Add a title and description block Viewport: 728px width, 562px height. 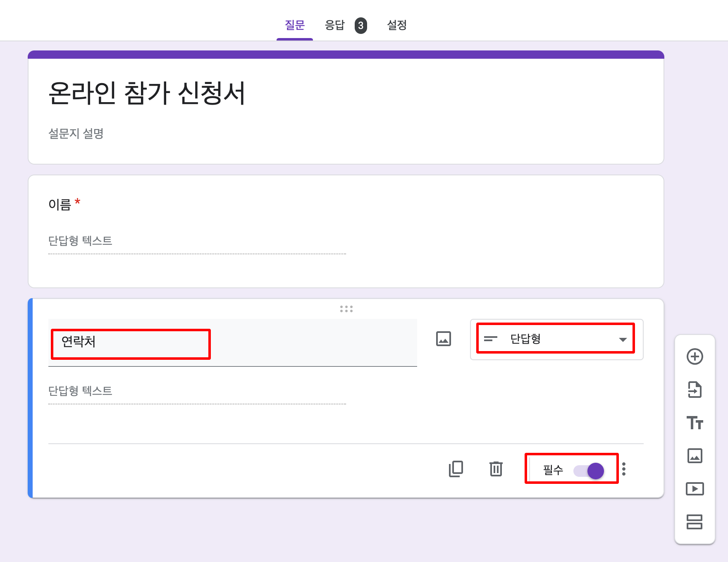tap(695, 423)
